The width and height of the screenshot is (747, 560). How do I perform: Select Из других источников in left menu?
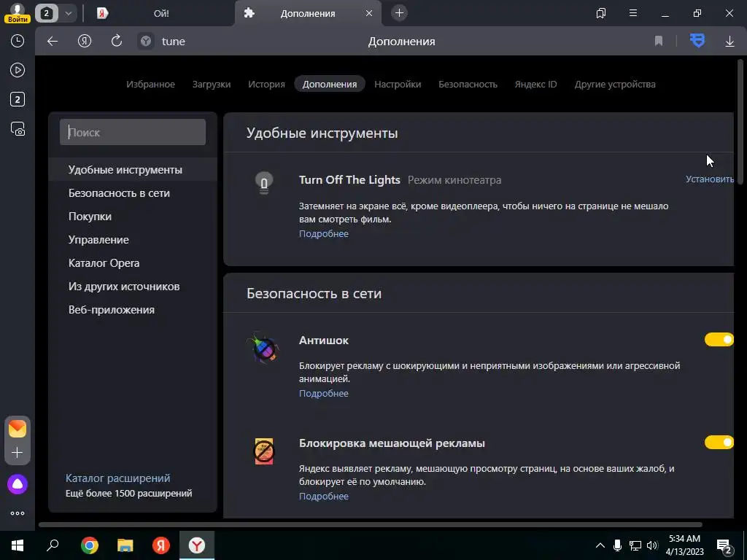[x=133, y=286]
